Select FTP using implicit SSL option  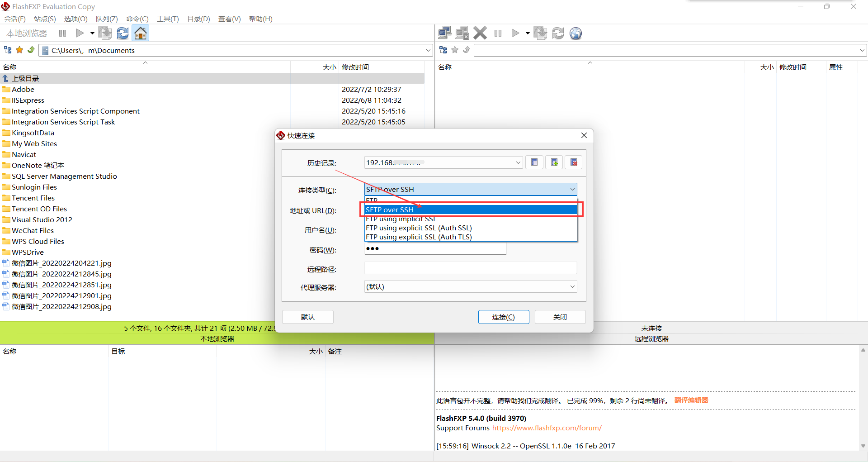pos(401,219)
